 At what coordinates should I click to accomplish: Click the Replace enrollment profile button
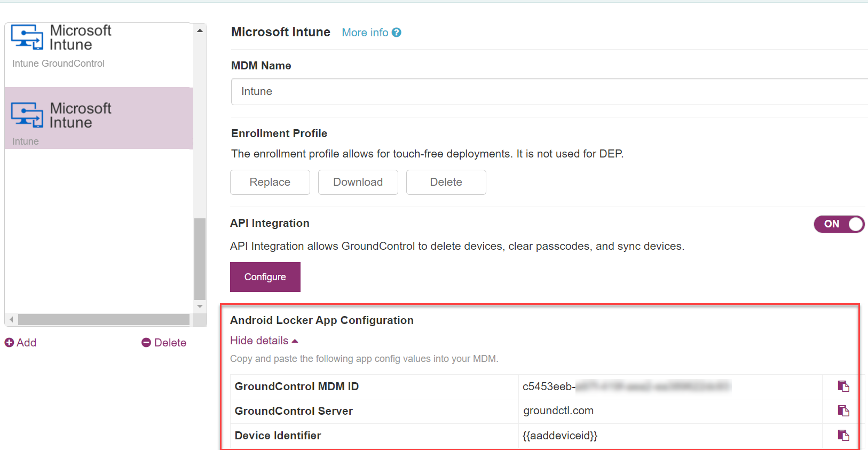pyautogui.click(x=270, y=182)
